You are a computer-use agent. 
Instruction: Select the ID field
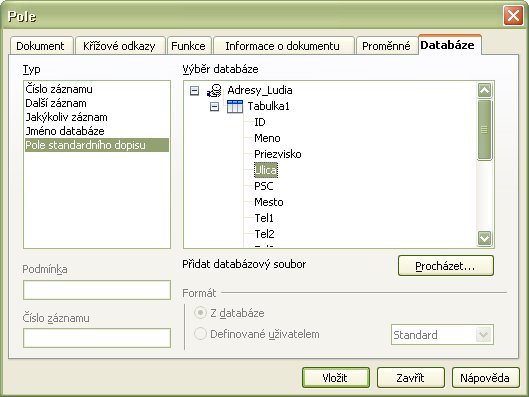tap(260, 122)
